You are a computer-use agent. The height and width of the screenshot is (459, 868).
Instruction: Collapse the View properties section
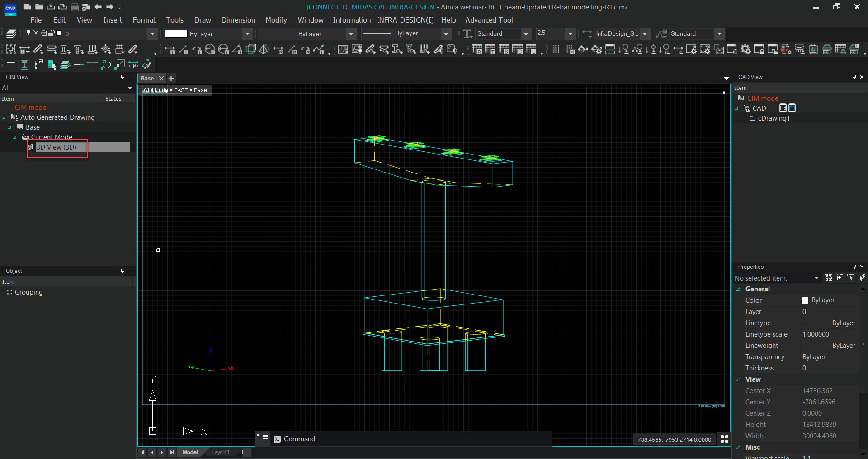(738, 379)
